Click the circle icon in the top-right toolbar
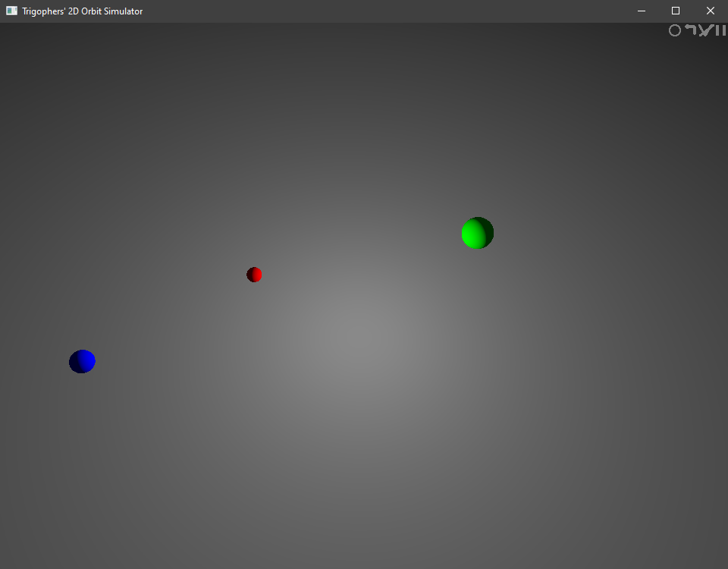The width and height of the screenshot is (728, 569). pyautogui.click(x=675, y=30)
